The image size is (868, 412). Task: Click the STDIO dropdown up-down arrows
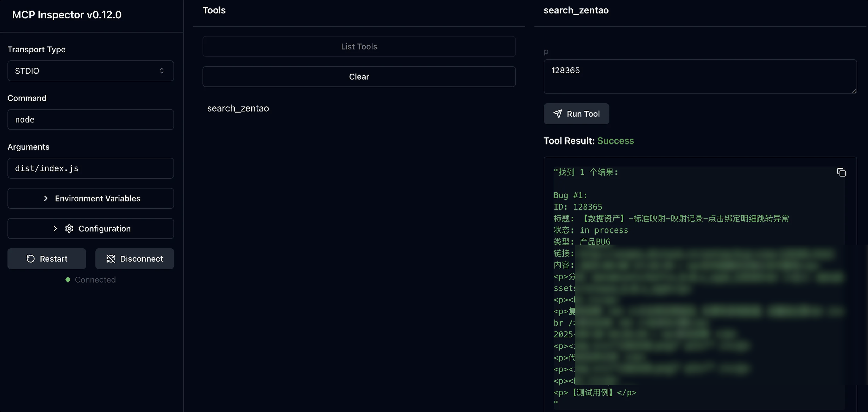click(162, 71)
